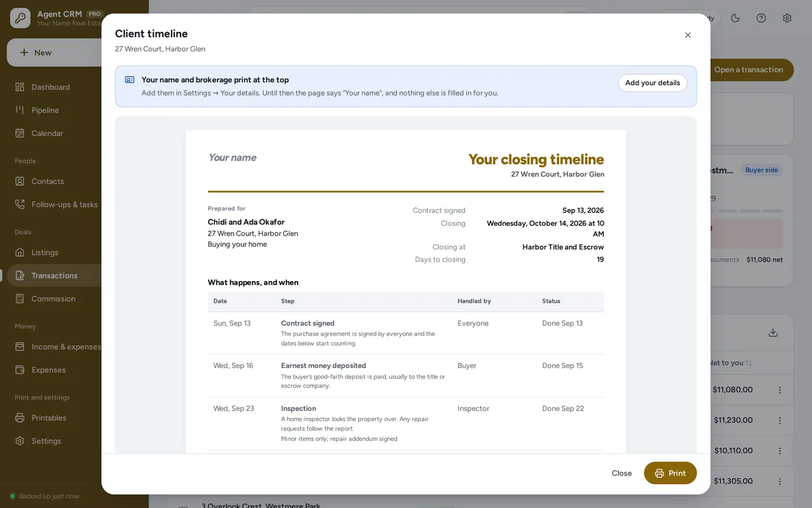Click "Inspector" in Handled by column
812x508 pixels.
pos(473,409)
